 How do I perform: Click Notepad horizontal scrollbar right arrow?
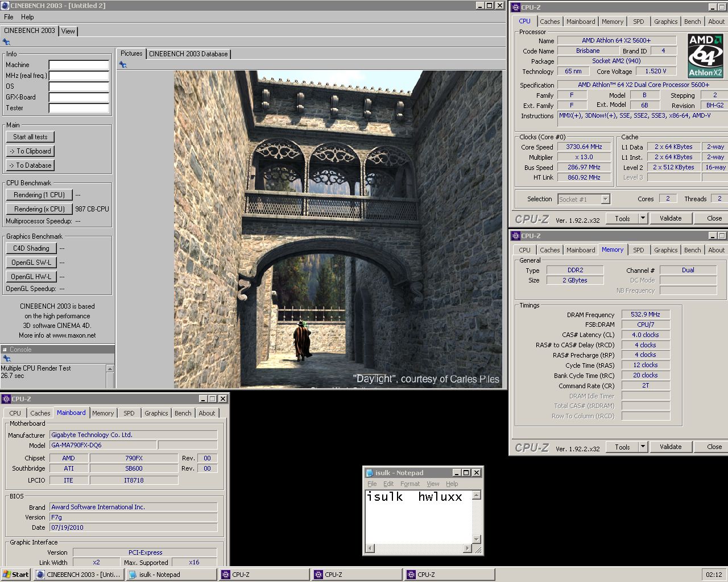tap(468, 548)
